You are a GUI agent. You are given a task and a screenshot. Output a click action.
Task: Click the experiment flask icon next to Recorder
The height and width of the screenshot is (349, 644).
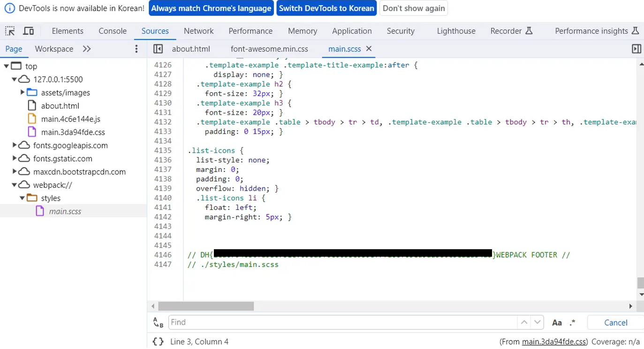pos(530,30)
